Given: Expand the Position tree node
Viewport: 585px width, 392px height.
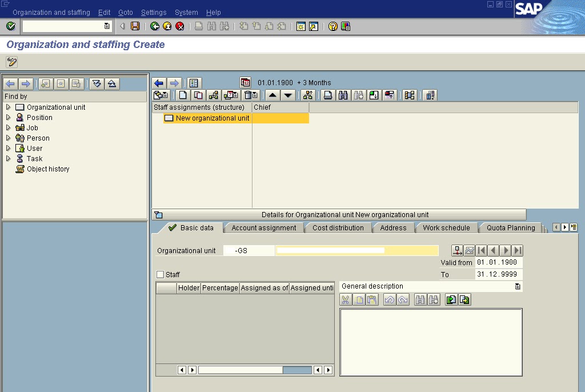Looking at the screenshot, I should pyautogui.click(x=8, y=117).
